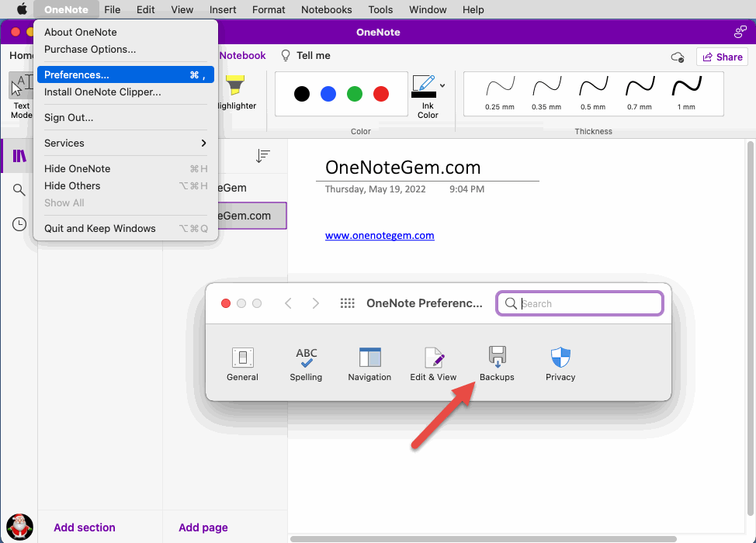Viewport: 756px width, 543px height.
Task: Open the Navigation preferences pane
Action: (369, 365)
